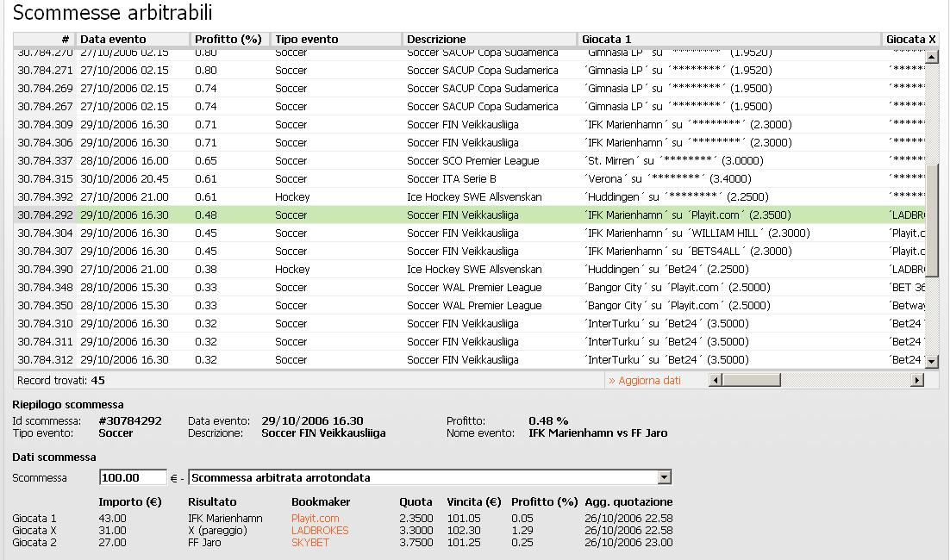Sort by the Data evento column header
The width and height of the screenshot is (950, 560).
coord(133,40)
